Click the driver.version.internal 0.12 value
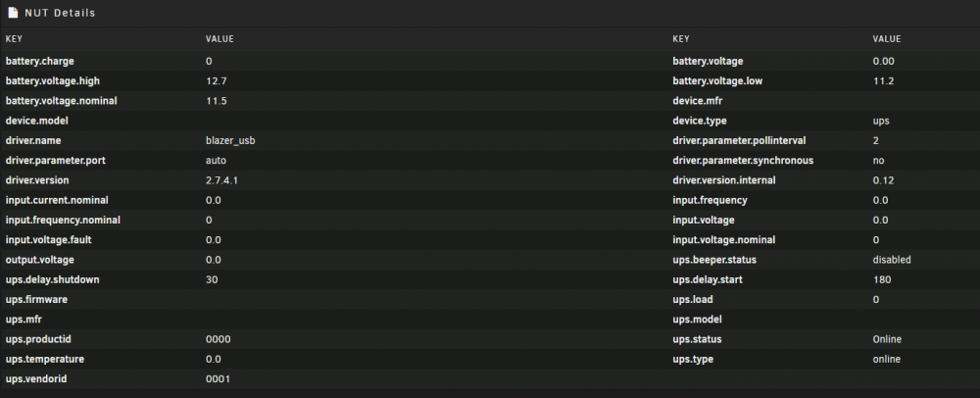Image resolution: width=980 pixels, height=398 pixels. [883, 180]
